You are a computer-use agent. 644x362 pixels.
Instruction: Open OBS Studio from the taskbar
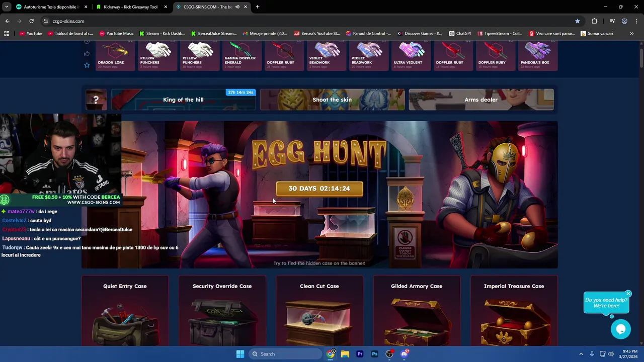point(389,354)
